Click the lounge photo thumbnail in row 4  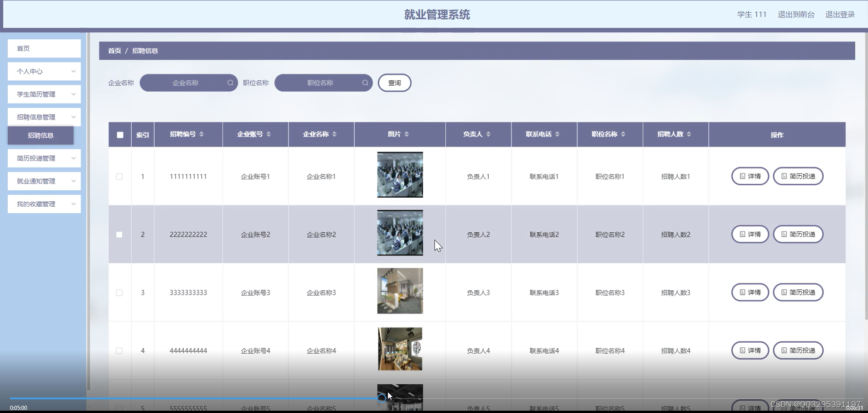pyautogui.click(x=400, y=349)
